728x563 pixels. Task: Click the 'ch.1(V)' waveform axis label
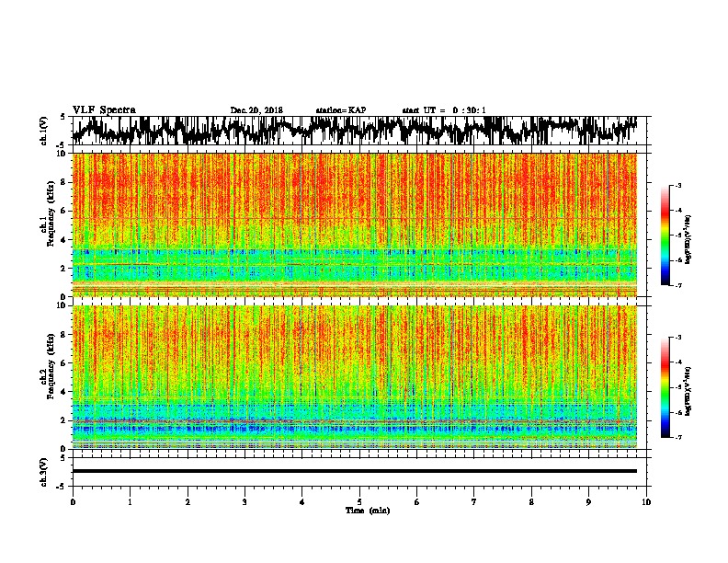point(44,131)
